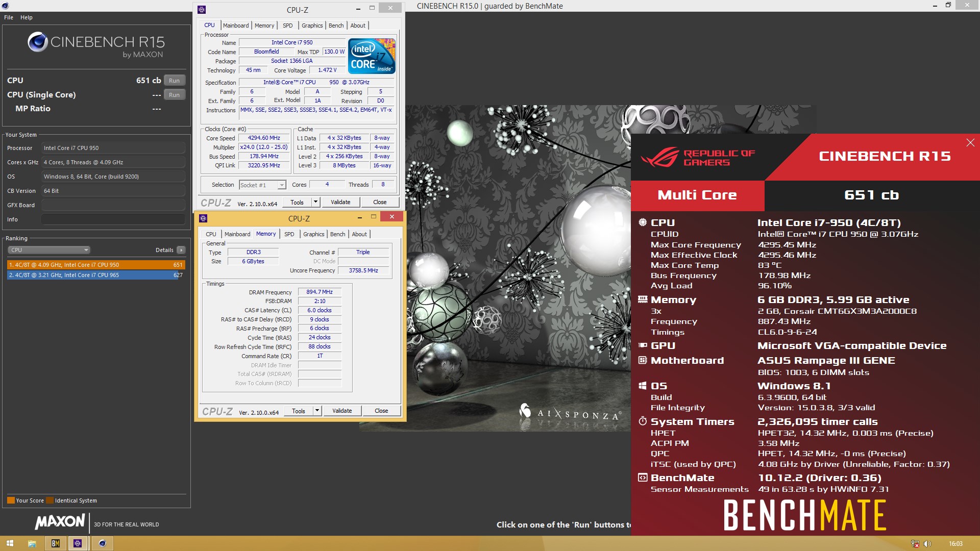This screenshot has width=980, height=551.
Task: Open the Windows Start button
Action: point(10,543)
